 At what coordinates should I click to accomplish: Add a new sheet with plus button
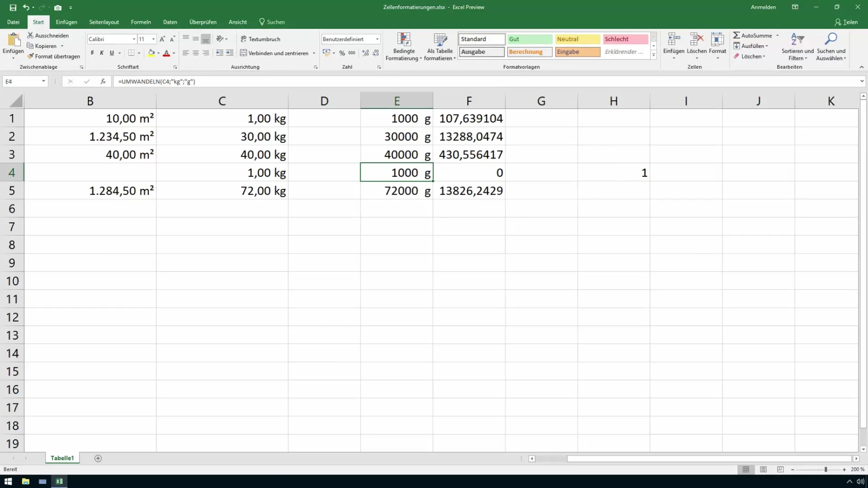click(x=98, y=458)
